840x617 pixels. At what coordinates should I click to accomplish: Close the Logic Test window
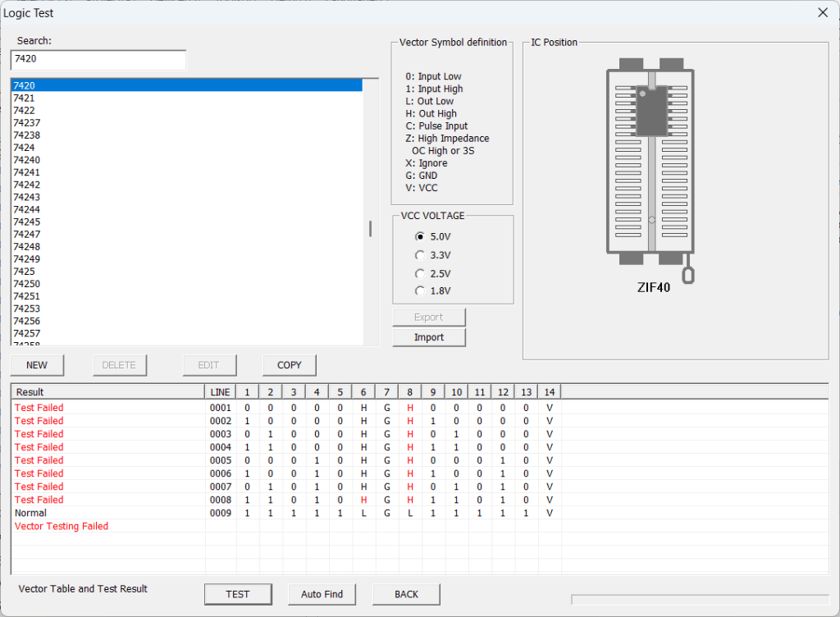823,12
